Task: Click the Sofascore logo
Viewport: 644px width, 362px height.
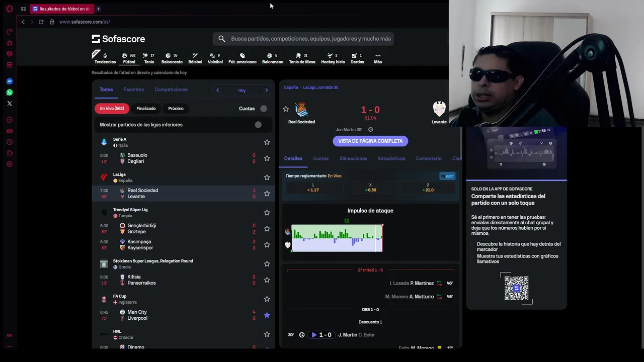Action: coord(118,39)
